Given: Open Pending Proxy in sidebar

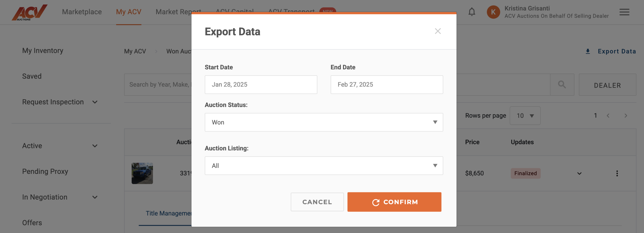Looking at the screenshot, I should [45, 171].
